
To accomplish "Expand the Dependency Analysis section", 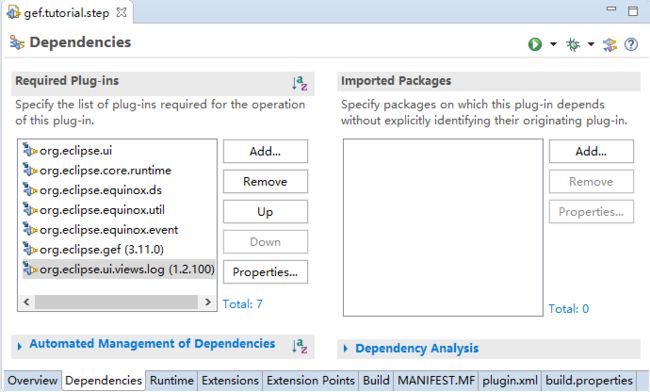I will pyautogui.click(x=346, y=348).
